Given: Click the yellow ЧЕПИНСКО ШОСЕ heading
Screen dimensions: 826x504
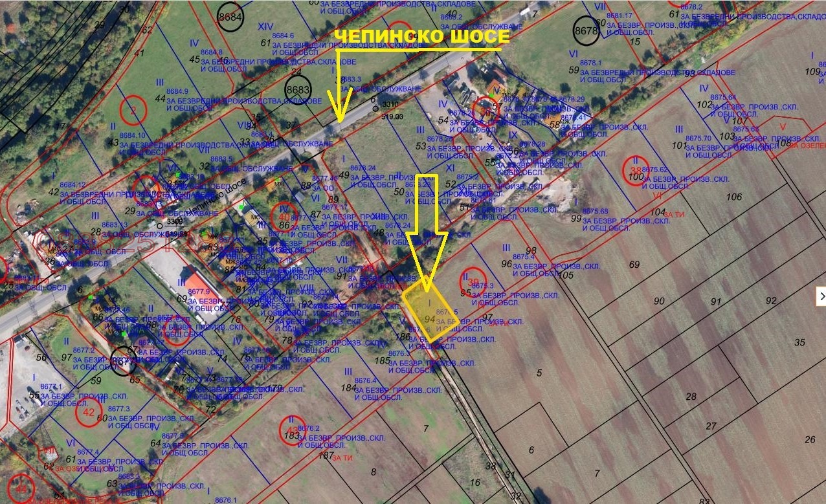Looking at the screenshot, I should point(421,38).
